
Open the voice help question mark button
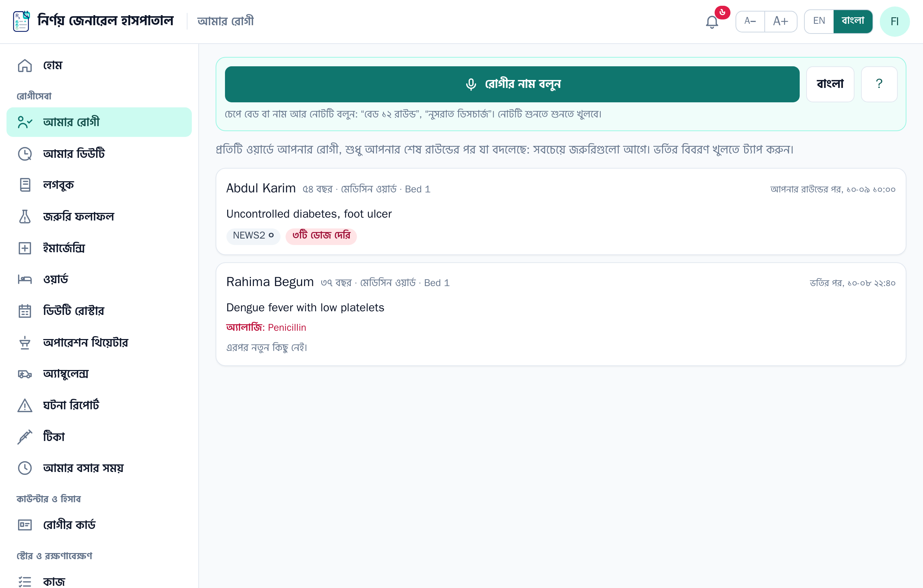coord(879,84)
